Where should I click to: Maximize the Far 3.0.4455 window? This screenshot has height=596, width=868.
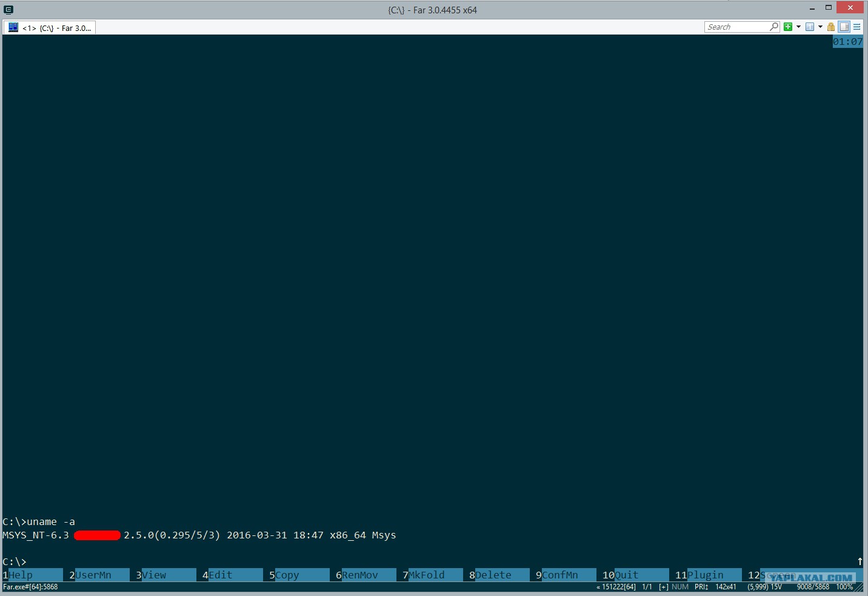(829, 8)
